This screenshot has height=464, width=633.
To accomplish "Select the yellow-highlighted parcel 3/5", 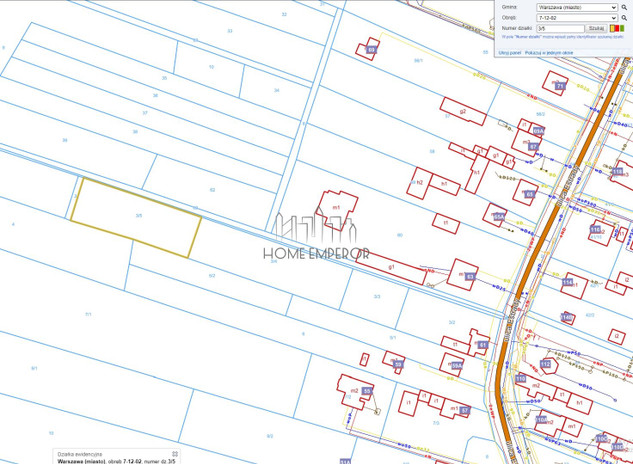I will point(135,217).
